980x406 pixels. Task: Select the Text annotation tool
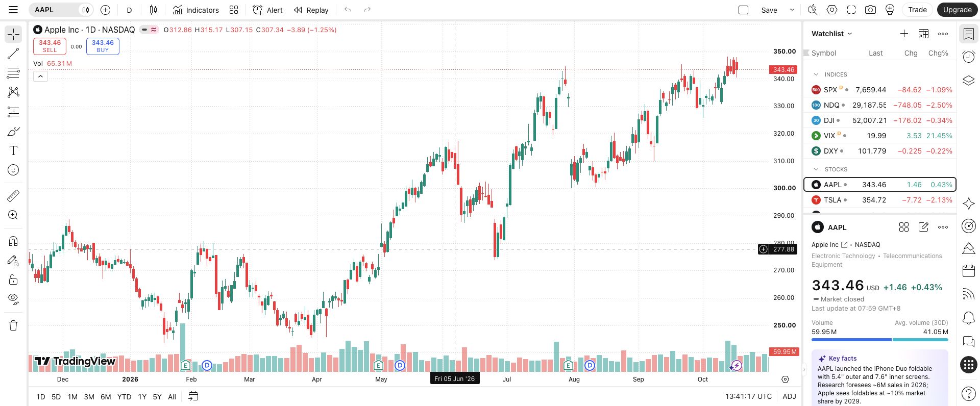13,150
